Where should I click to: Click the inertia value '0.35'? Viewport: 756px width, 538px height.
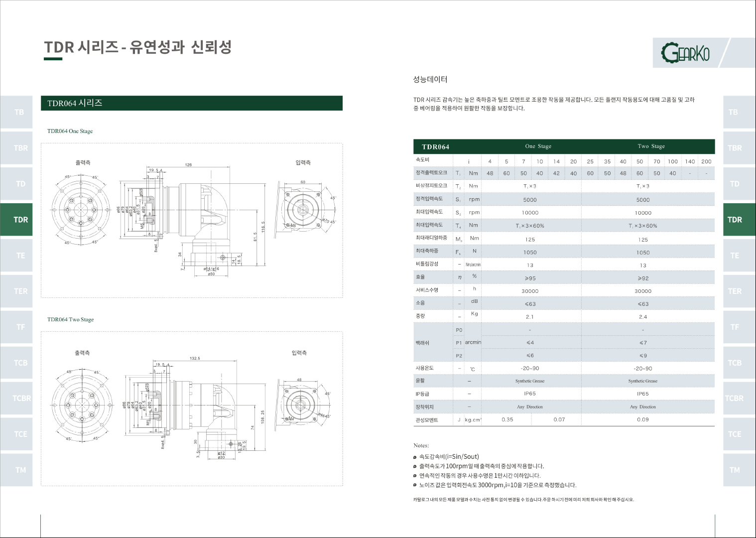click(507, 419)
